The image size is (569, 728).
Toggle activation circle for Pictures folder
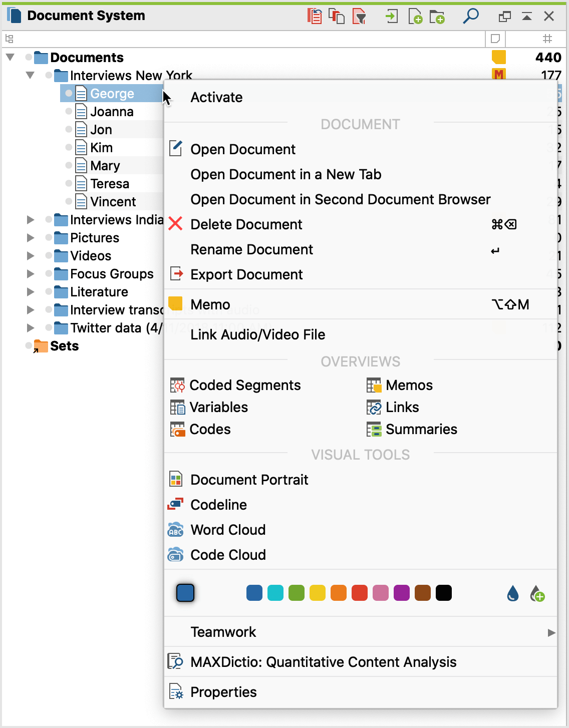(x=49, y=237)
